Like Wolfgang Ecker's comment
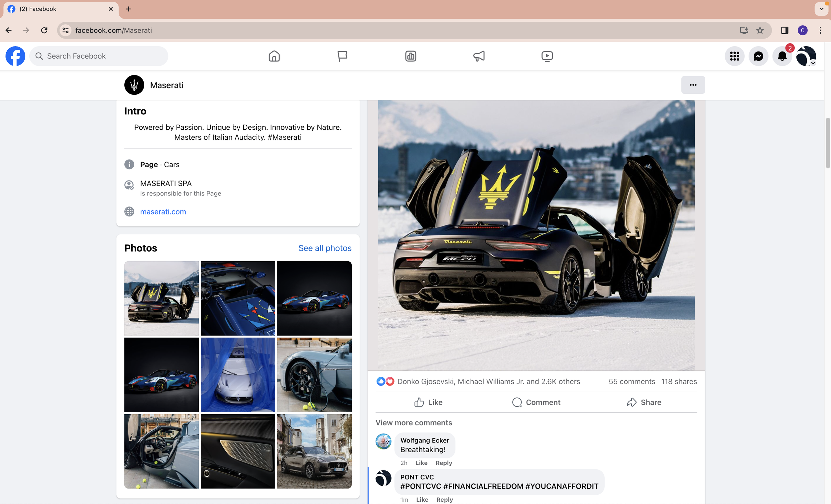Screen dimensions: 831x504 coord(421,463)
